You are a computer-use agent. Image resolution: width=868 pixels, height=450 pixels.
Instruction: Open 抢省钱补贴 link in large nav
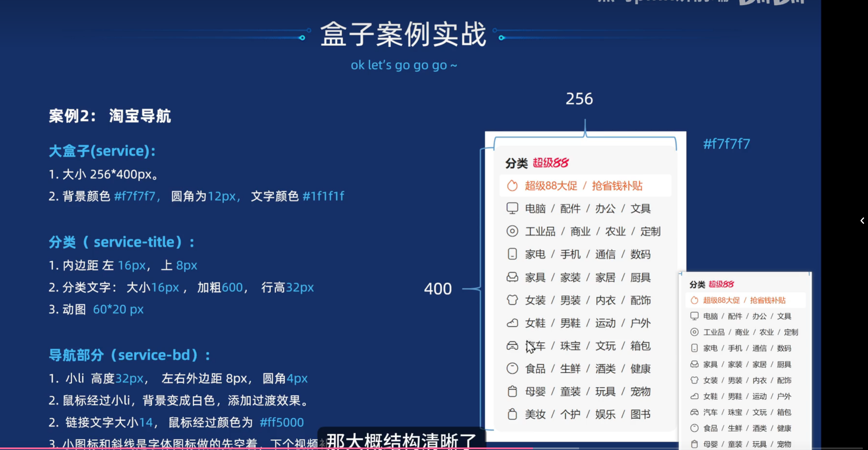click(617, 186)
